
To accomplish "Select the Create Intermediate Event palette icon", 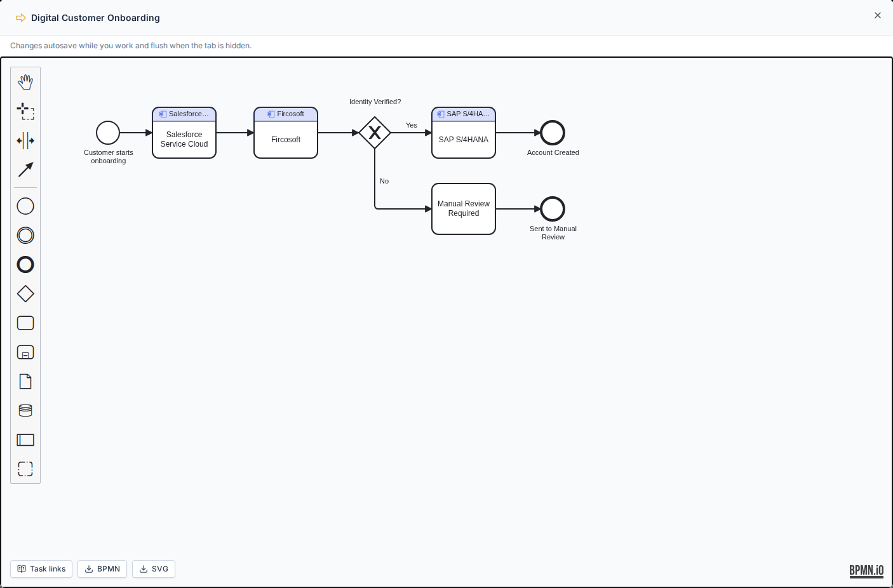I will tap(25, 236).
